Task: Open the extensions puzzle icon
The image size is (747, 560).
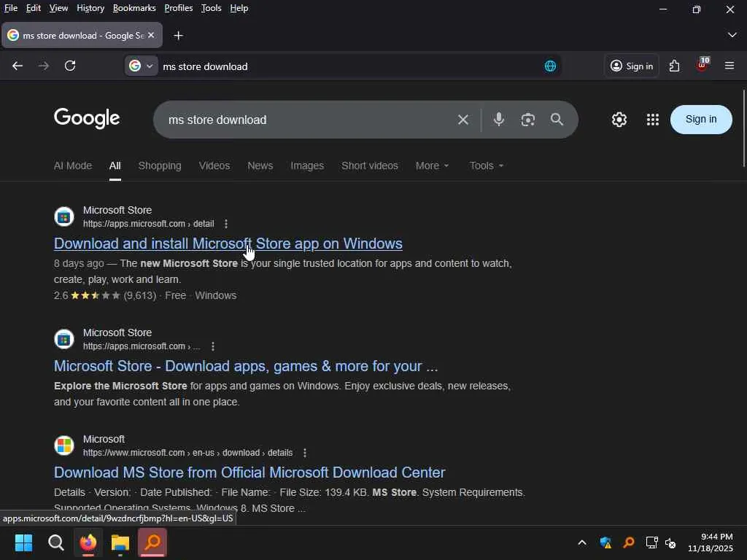Action: pyautogui.click(x=674, y=66)
